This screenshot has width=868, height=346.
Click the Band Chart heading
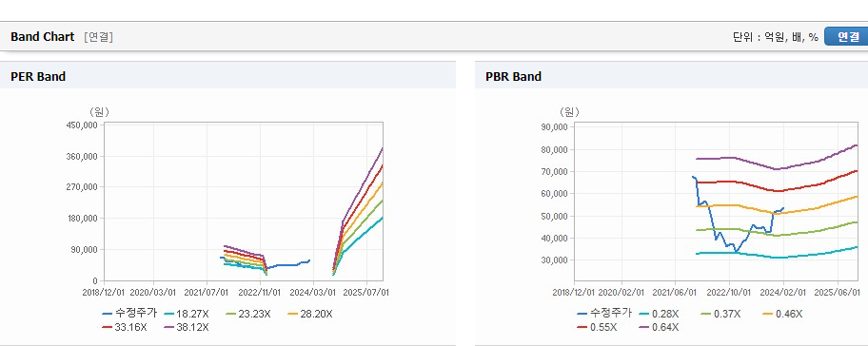[x=42, y=37]
